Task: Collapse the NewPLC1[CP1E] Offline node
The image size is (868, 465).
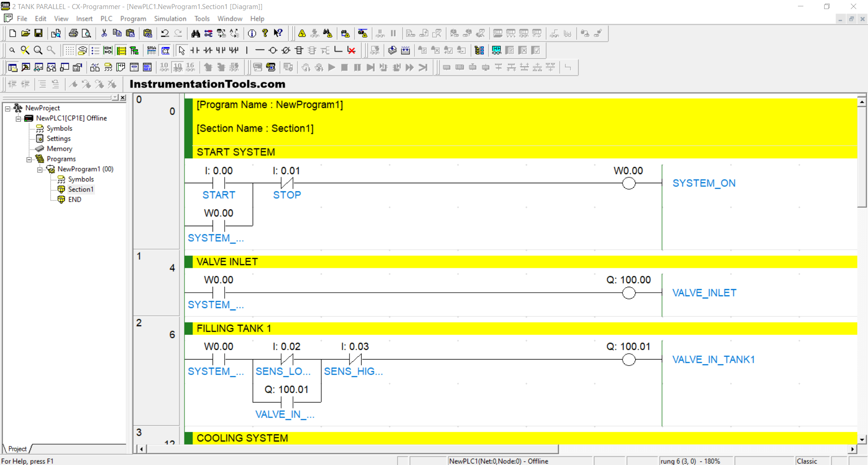Action: (x=19, y=119)
